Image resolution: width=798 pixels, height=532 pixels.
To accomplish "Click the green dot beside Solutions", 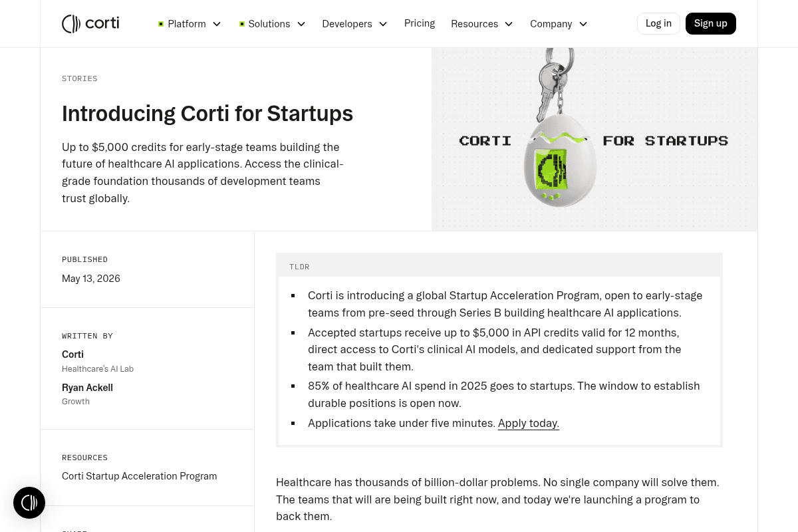I will (242, 24).
